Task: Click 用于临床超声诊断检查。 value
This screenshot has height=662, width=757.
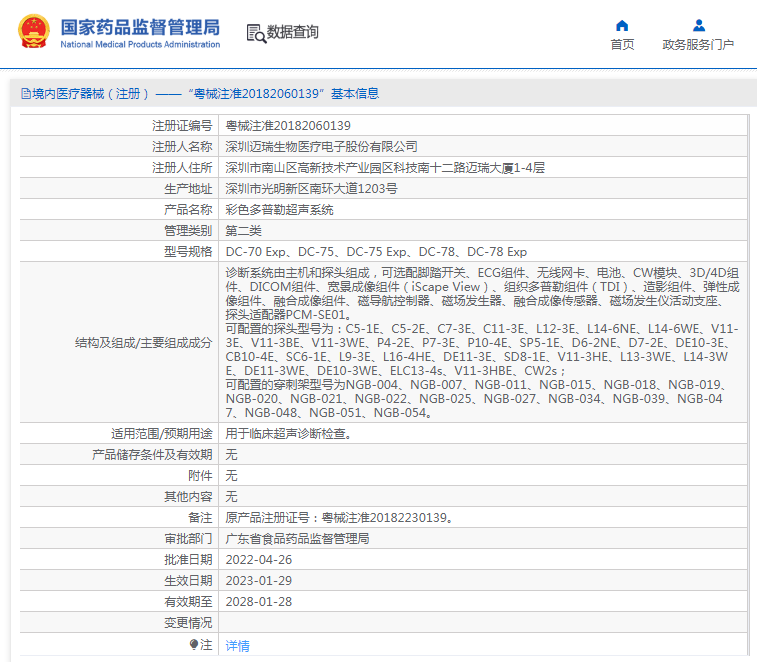Action: point(289,434)
